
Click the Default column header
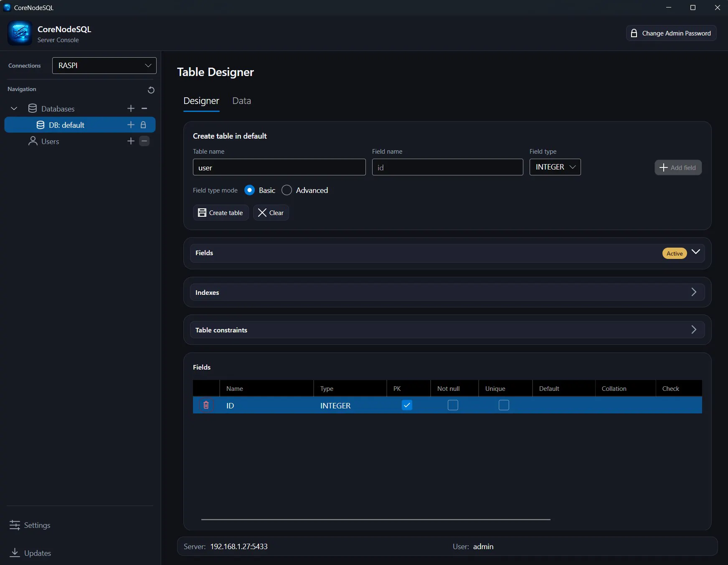coord(564,388)
